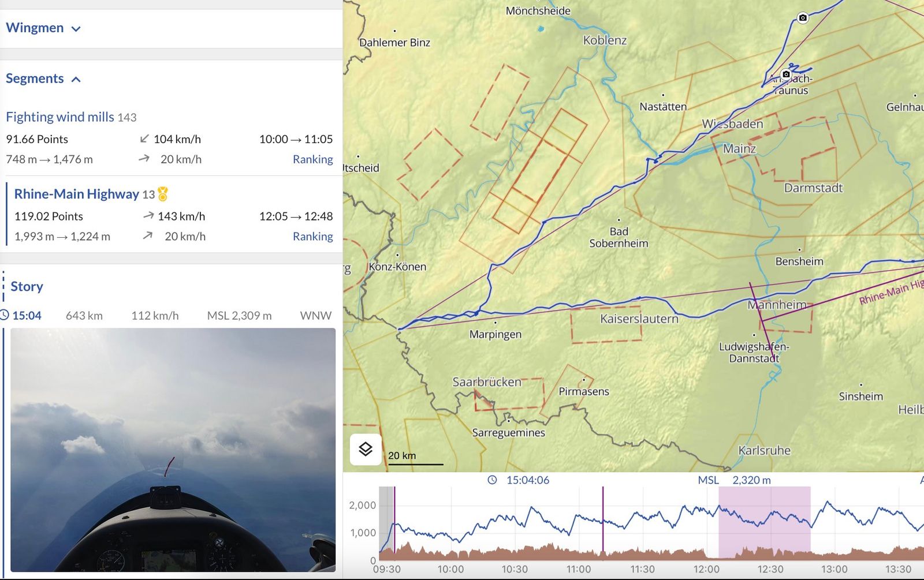Click the direction arrow beside 104 km/h
Image resolution: width=924 pixels, height=580 pixels.
144,139
